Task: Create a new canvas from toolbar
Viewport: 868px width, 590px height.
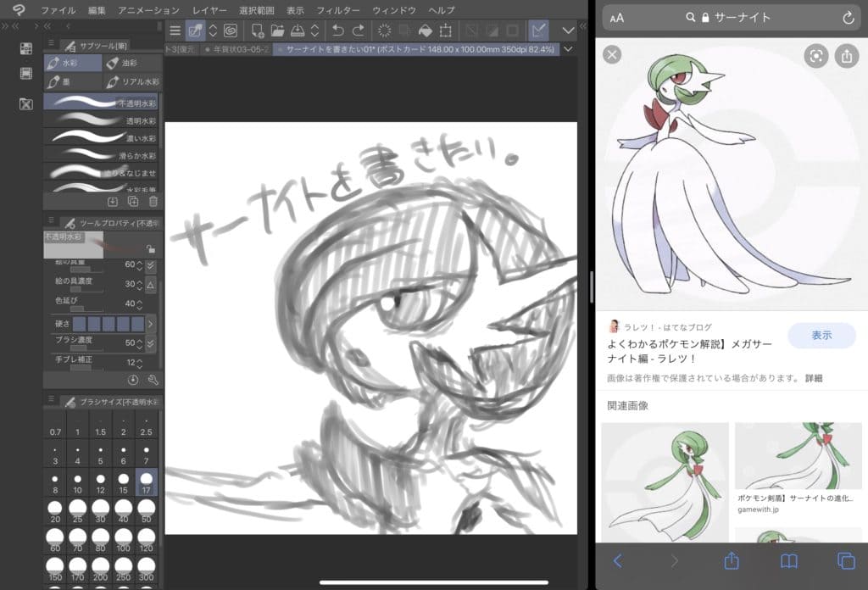Action: coord(258,31)
